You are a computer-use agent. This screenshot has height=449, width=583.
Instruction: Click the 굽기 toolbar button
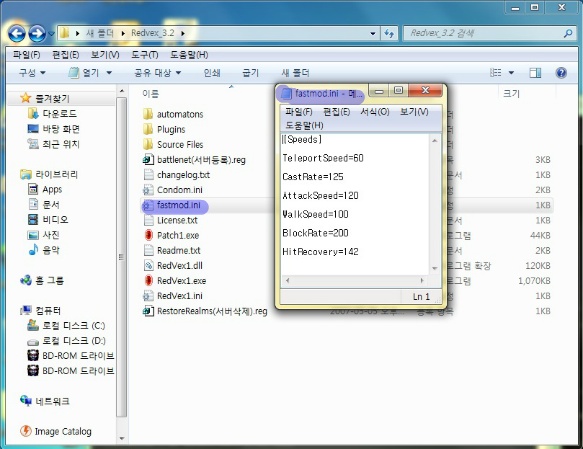[251, 72]
